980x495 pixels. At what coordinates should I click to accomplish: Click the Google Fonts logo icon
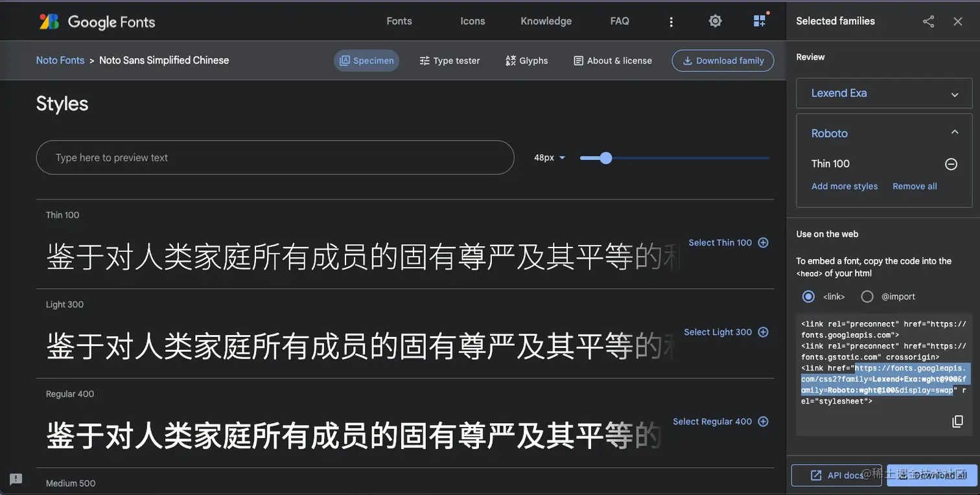tap(49, 21)
